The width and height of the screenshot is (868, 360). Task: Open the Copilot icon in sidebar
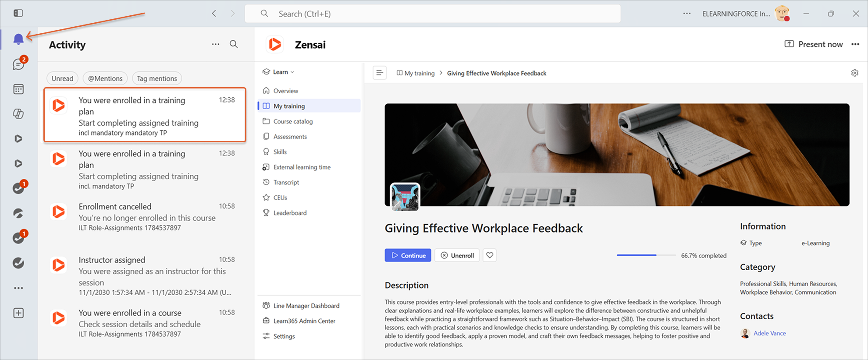click(18, 114)
